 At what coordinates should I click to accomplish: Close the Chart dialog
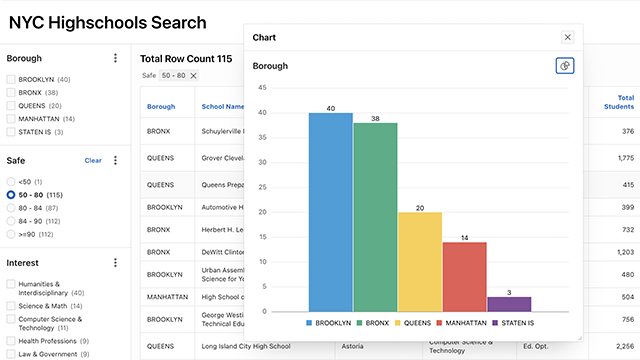[x=567, y=38]
